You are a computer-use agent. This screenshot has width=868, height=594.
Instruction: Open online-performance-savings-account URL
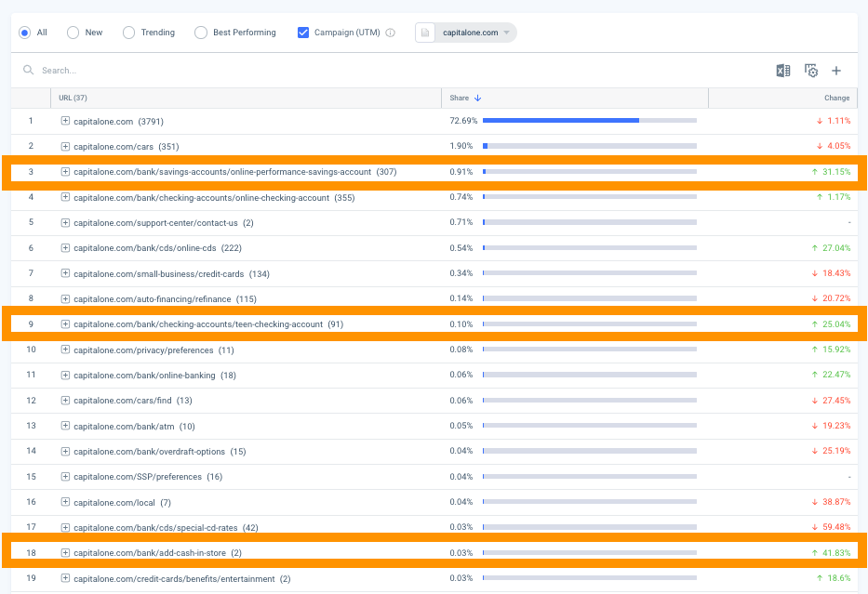click(222, 172)
